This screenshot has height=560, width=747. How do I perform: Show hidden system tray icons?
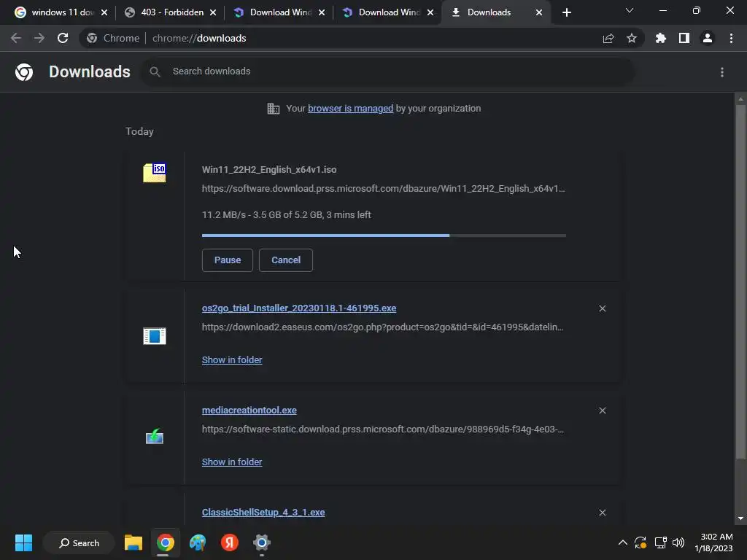pos(623,542)
